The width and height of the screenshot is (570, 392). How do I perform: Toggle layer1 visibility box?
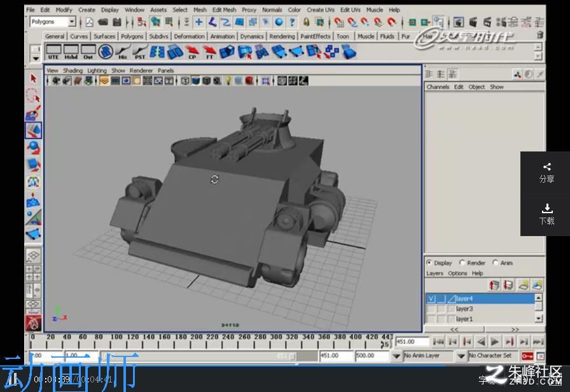[431, 319]
